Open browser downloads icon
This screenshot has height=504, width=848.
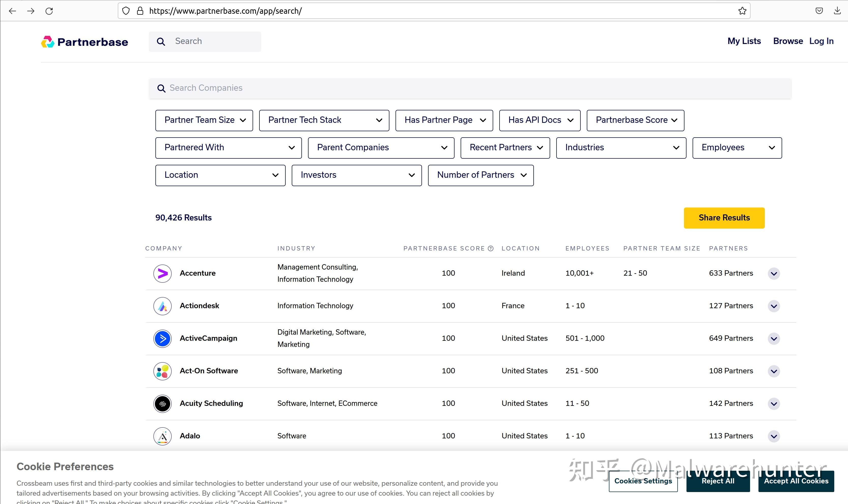click(x=837, y=11)
